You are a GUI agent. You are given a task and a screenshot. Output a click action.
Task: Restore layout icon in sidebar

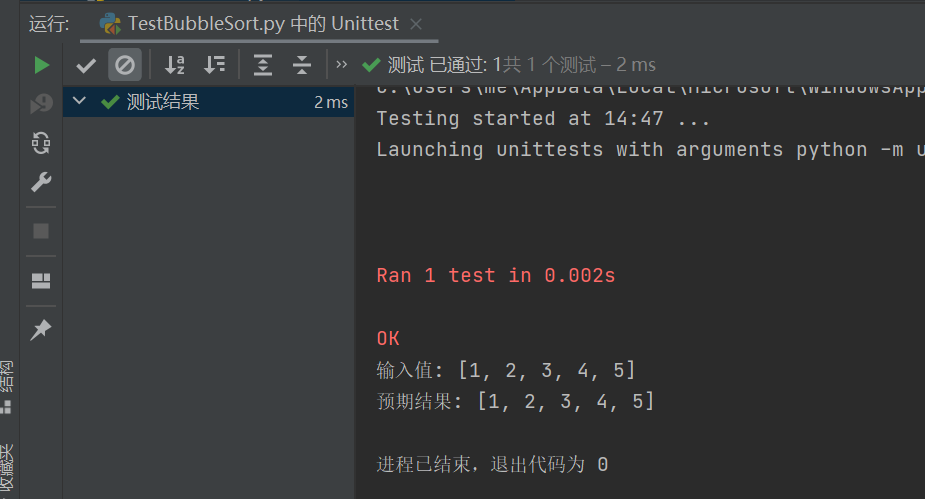pyautogui.click(x=41, y=281)
